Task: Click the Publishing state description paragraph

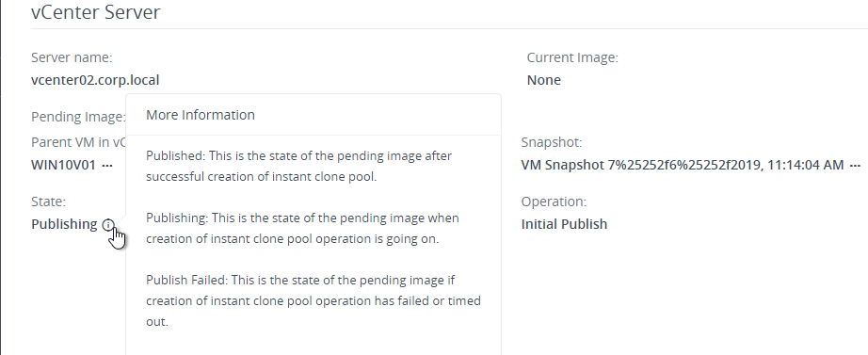Action: pos(302,228)
